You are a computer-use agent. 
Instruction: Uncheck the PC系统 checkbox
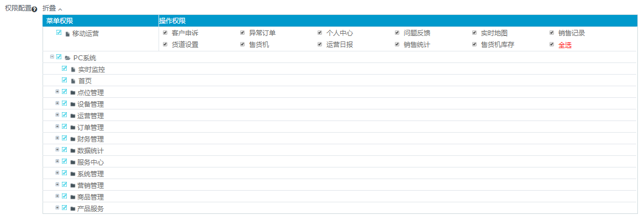click(x=59, y=57)
